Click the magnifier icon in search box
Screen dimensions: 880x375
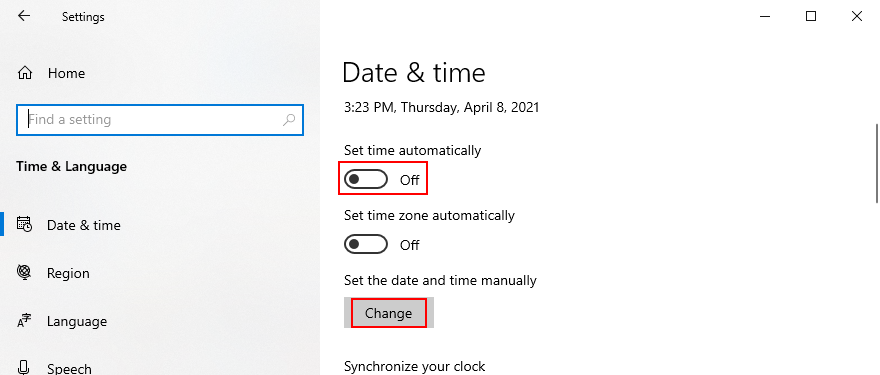point(289,120)
